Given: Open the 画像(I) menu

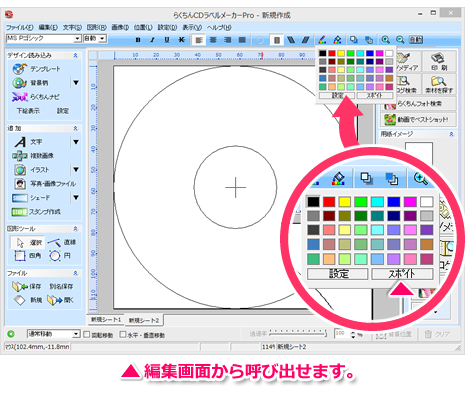Looking at the screenshot, I should tap(120, 27).
